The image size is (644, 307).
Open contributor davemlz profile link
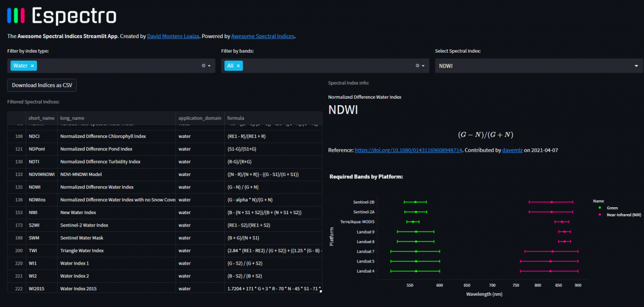click(512, 150)
